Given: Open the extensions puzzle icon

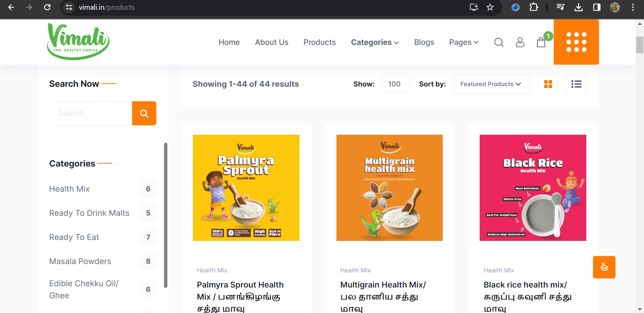Looking at the screenshot, I should point(534,7).
